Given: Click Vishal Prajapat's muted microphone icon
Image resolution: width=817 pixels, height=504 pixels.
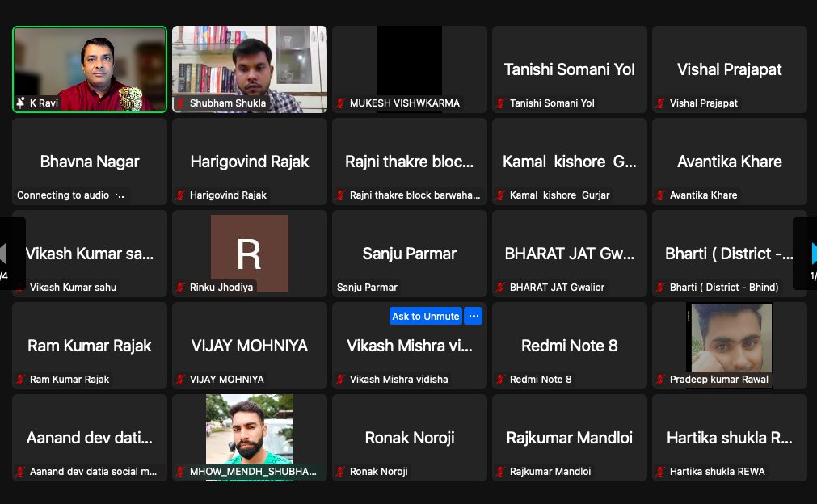Looking at the screenshot, I should 660,103.
